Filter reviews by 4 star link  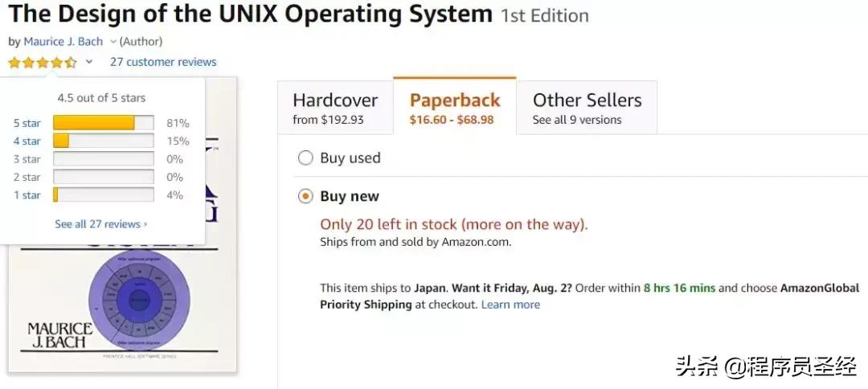pos(27,141)
